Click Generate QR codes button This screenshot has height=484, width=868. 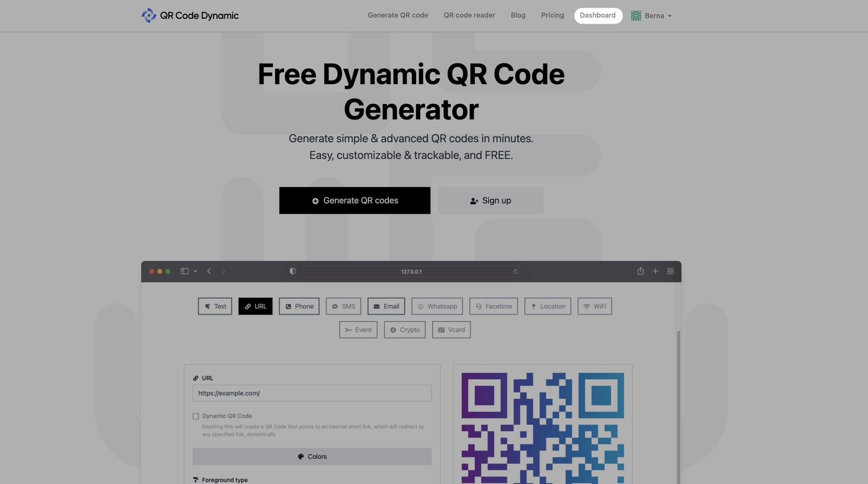[355, 200]
